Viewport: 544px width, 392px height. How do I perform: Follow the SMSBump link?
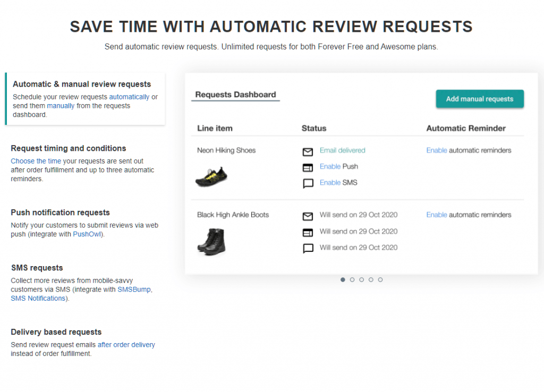pos(134,289)
